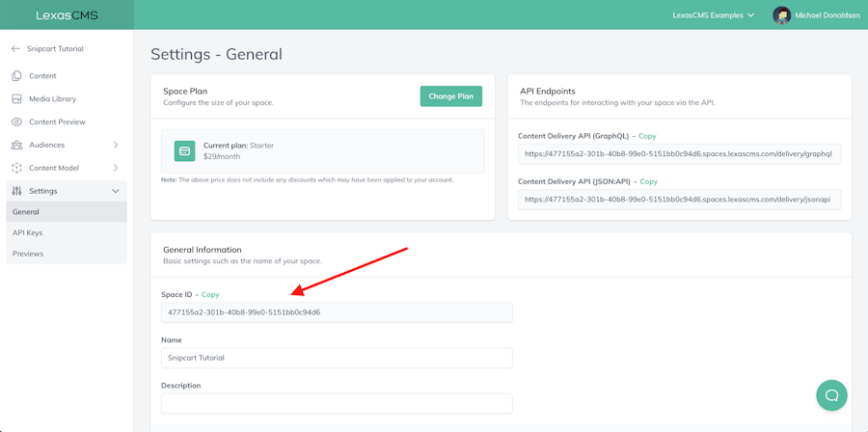Expand the Content Model submenu chevron

coord(116,168)
